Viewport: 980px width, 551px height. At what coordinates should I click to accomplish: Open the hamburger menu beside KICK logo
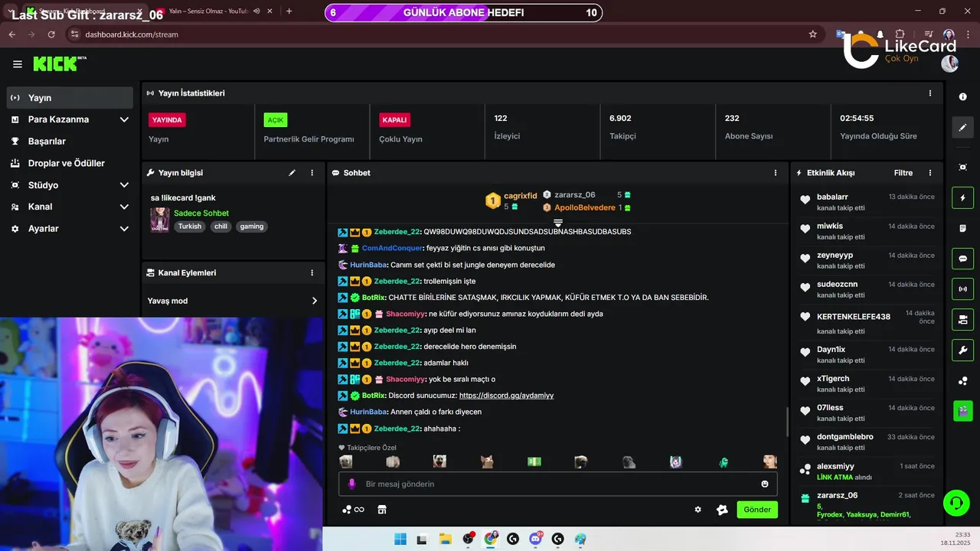pos(17,64)
